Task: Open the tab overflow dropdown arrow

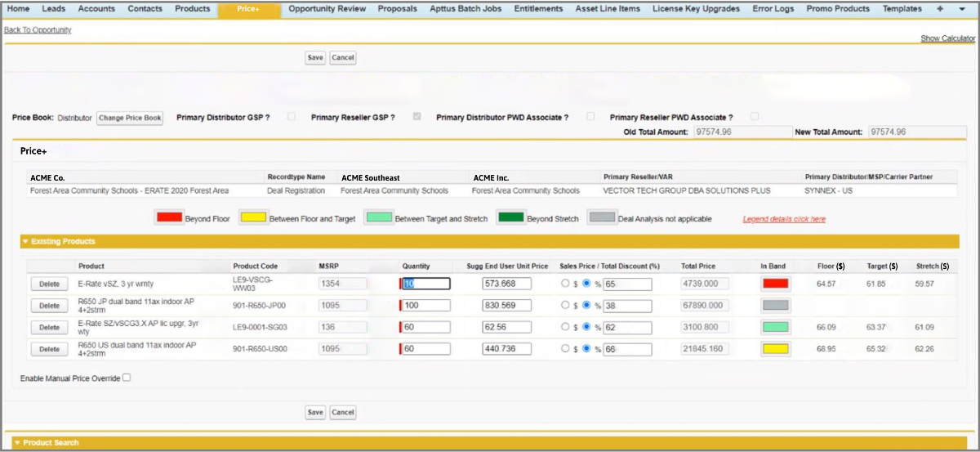Action: (x=961, y=9)
